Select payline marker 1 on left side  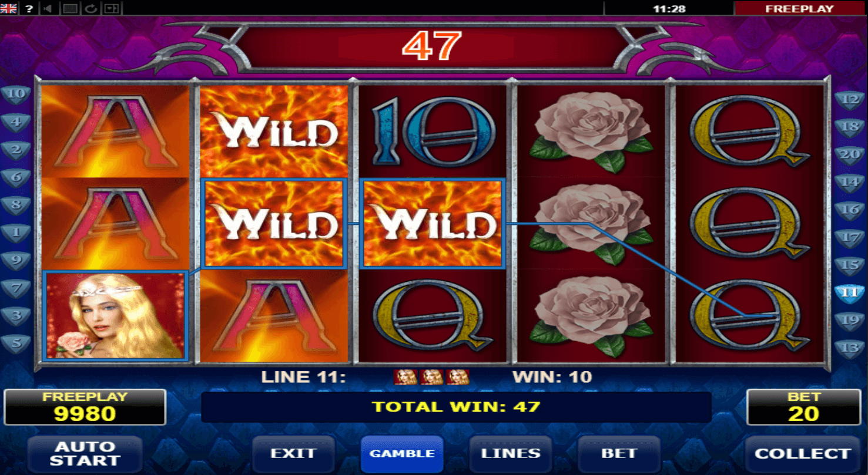pos(16,233)
